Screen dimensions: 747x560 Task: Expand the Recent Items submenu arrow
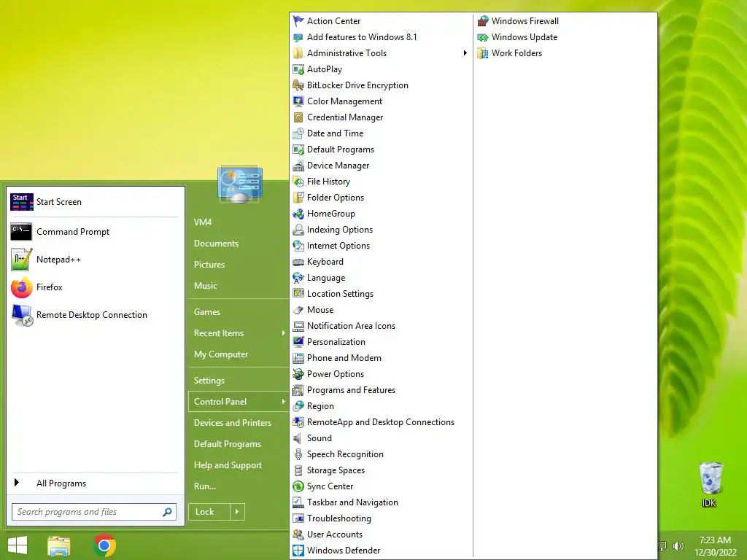coord(284,332)
